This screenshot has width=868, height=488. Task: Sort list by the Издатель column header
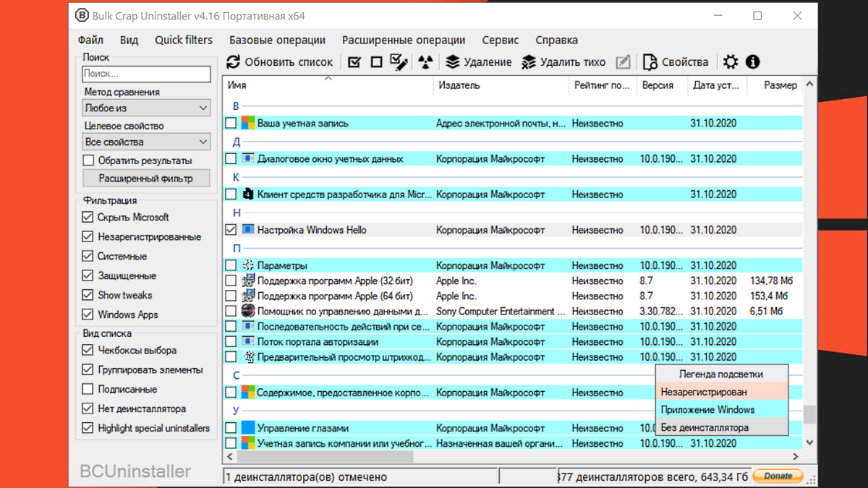click(x=501, y=85)
